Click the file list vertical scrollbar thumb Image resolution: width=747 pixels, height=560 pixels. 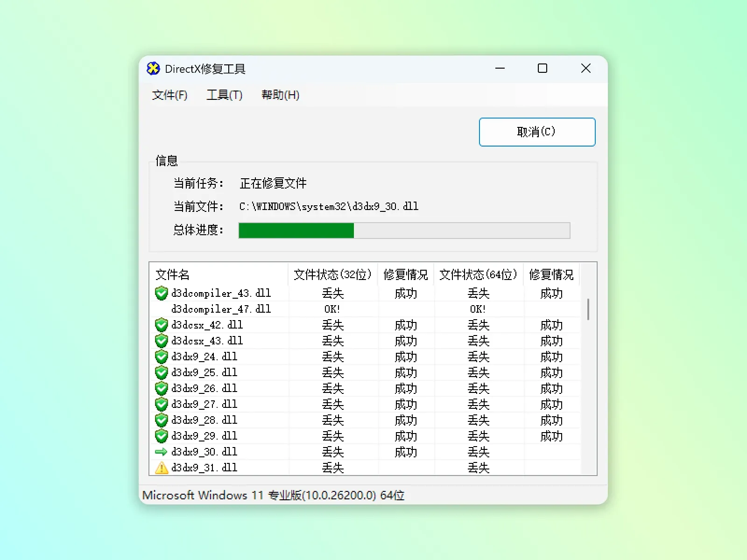coord(588,309)
